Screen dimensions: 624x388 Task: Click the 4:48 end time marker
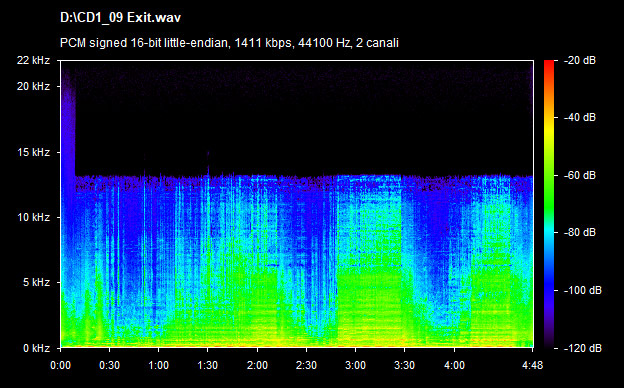(532, 365)
